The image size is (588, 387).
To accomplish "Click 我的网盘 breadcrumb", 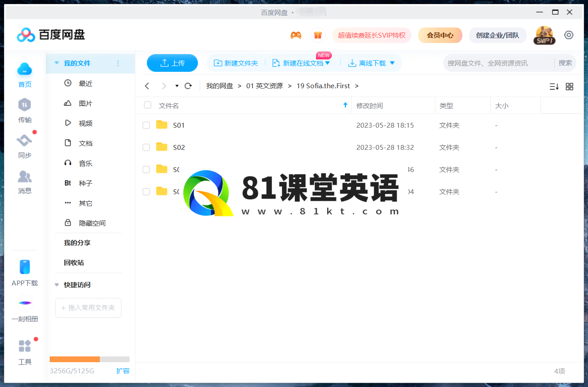I will 219,86.
